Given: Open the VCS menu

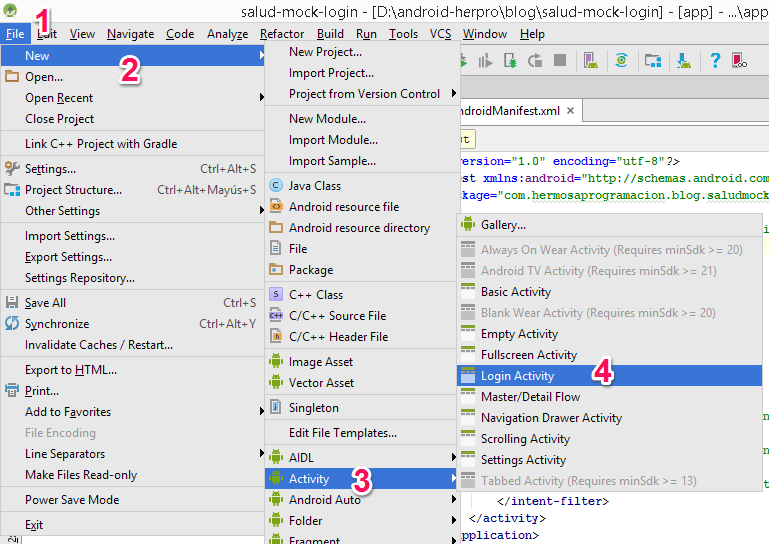Looking at the screenshot, I should coord(440,34).
